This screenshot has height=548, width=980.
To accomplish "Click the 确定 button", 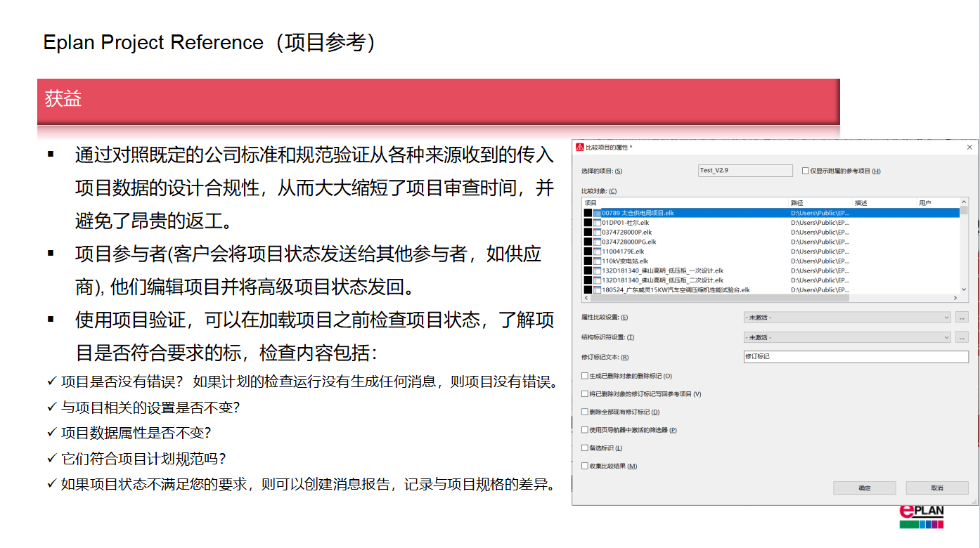I will (x=865, y=488).
